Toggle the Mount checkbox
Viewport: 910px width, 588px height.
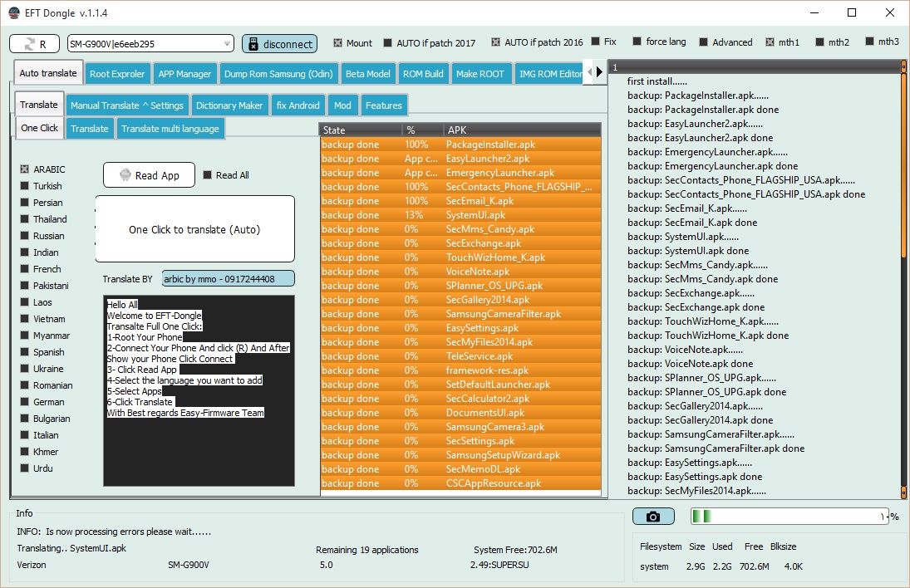pos(337,43)
